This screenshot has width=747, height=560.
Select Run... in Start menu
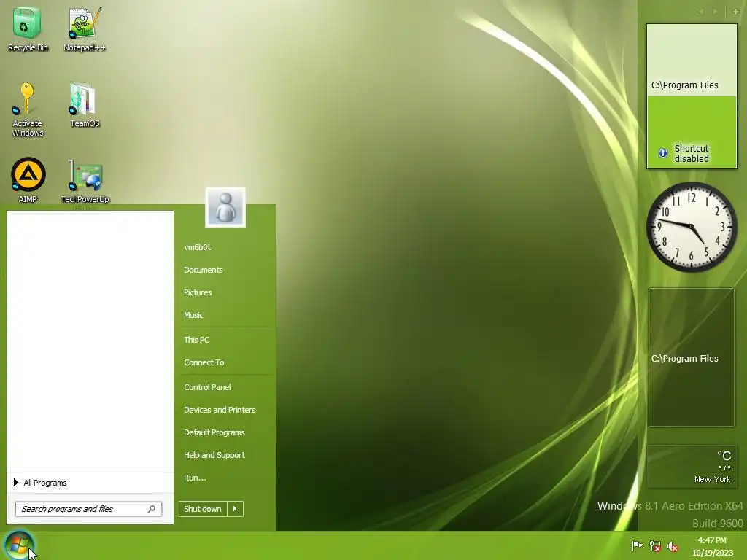(x=195, y=478)
